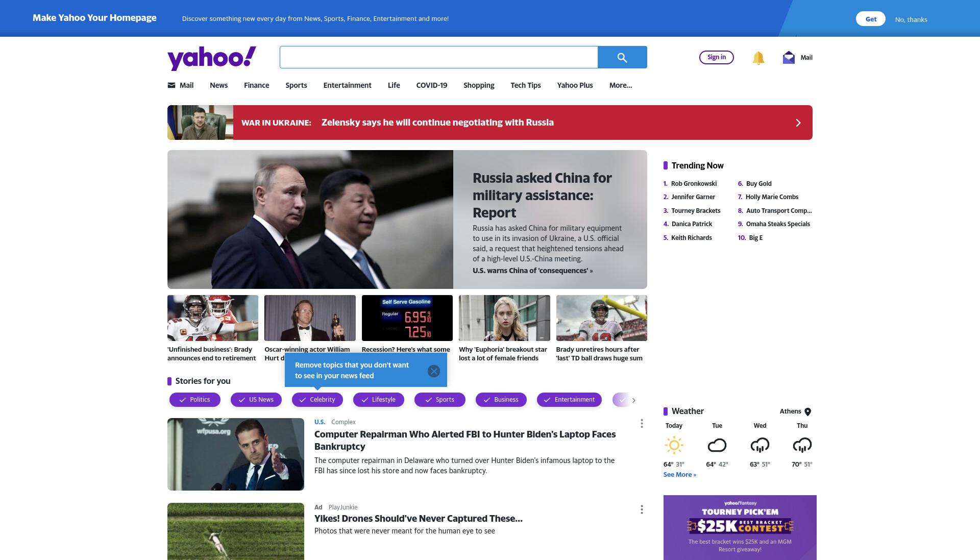980x560 pixels.
Task: Open the Yahoo Plus navigation item
Action: 575,85
